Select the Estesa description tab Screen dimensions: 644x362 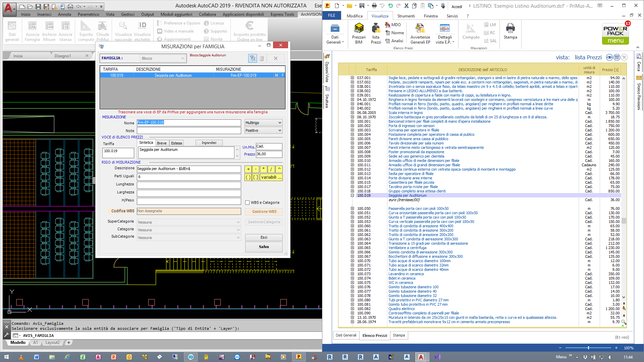(x=176, y=143)
